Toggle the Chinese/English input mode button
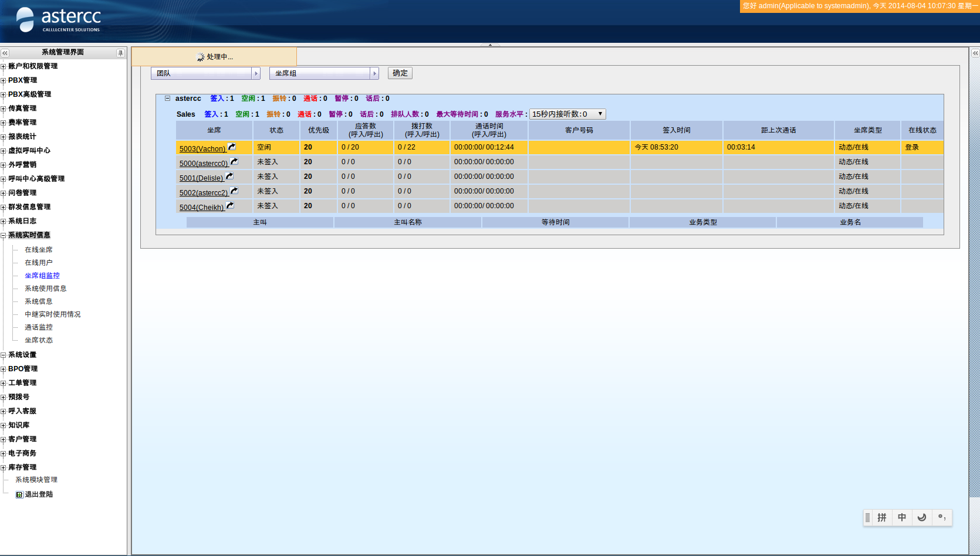980x556 pixels. click(902, 517)
